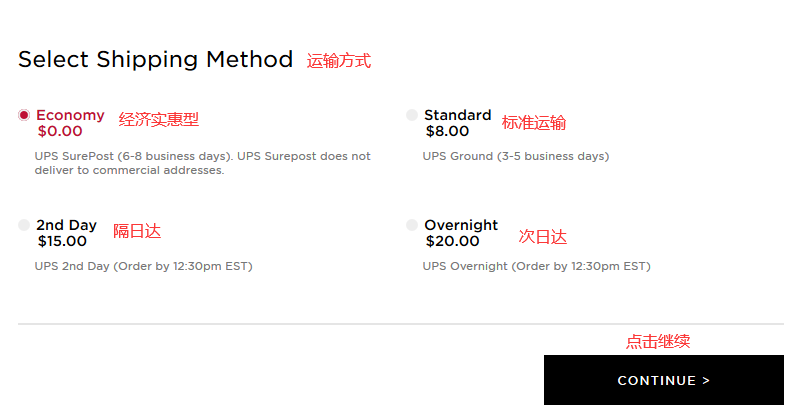
Task: Select the Standard radio button
Action: click(412, 115)
